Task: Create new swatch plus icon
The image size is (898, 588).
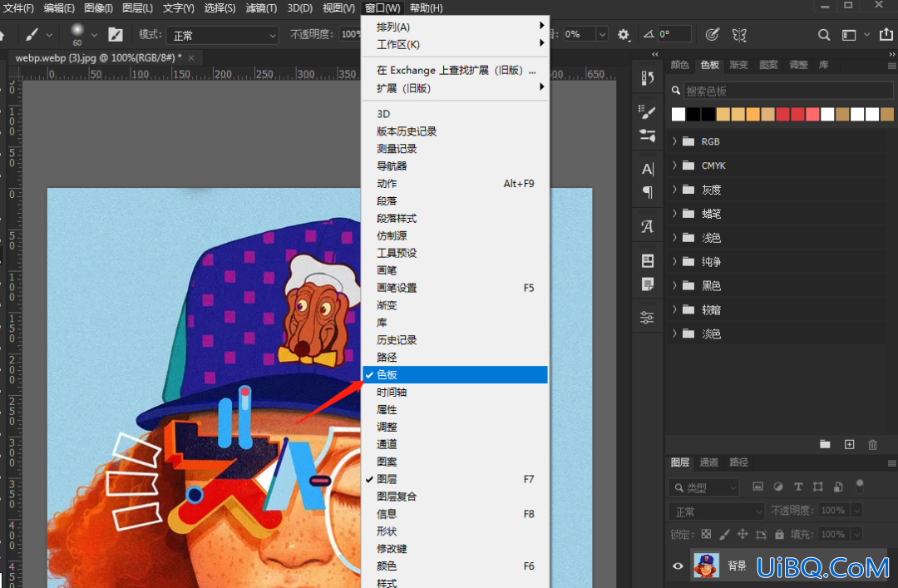Action: 849,444
